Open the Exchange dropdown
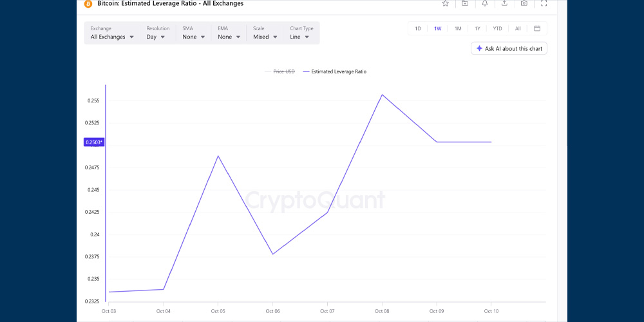 (x=112, y=33)
